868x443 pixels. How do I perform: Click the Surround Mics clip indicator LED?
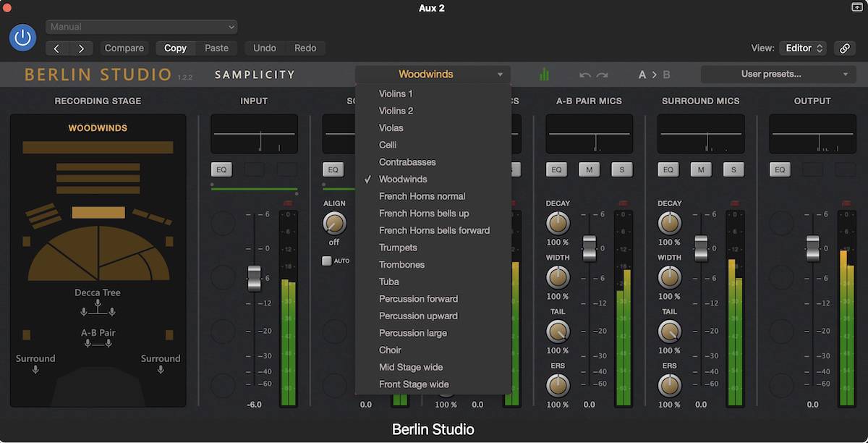[x=734, y=204]
